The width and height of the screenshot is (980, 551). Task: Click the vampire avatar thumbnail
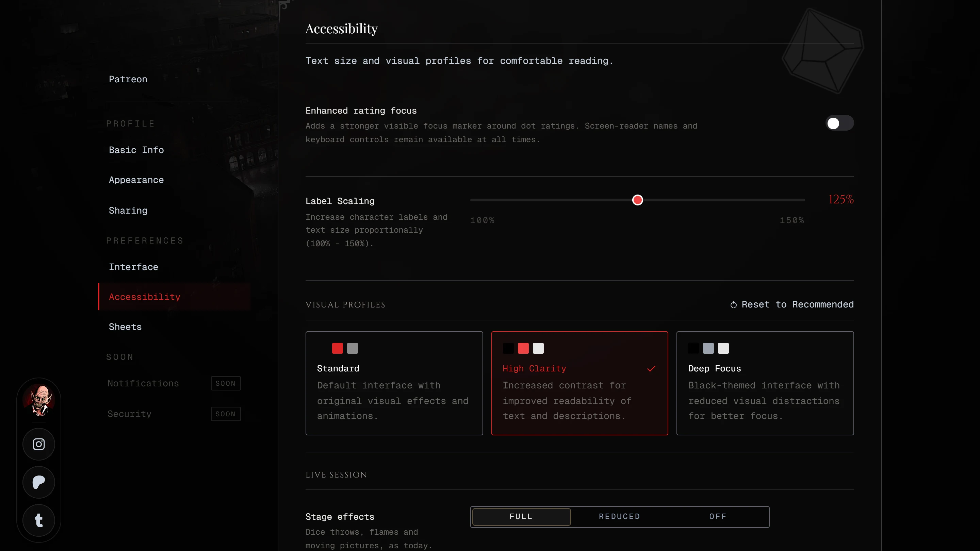point(39,400)
